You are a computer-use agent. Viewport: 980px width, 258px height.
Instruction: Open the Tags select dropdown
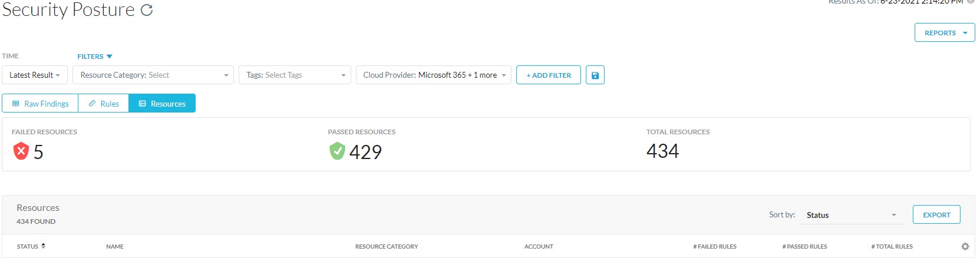pos(295,75)
